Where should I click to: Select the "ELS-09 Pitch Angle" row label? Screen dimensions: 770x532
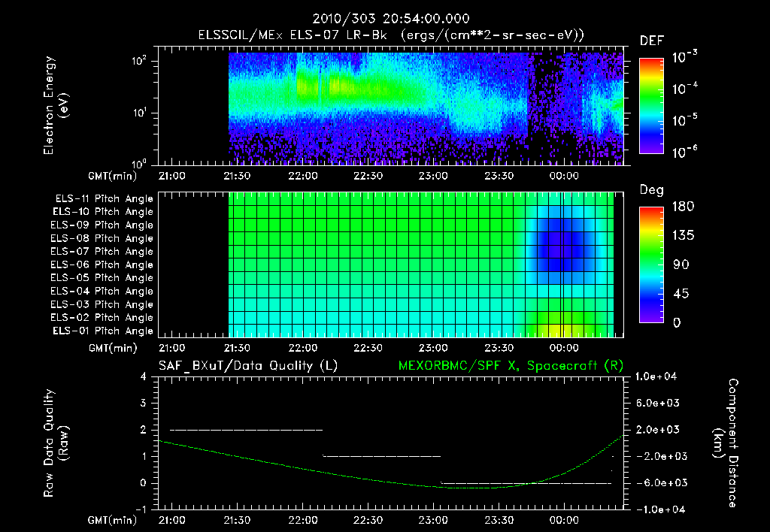[x=102, y=225]
